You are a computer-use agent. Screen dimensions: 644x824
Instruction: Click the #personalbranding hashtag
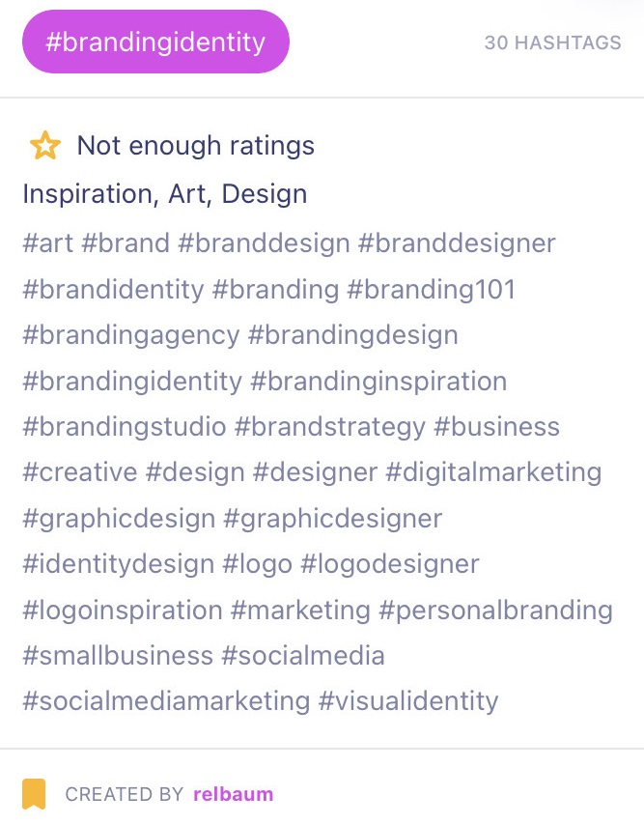point(495,611)
